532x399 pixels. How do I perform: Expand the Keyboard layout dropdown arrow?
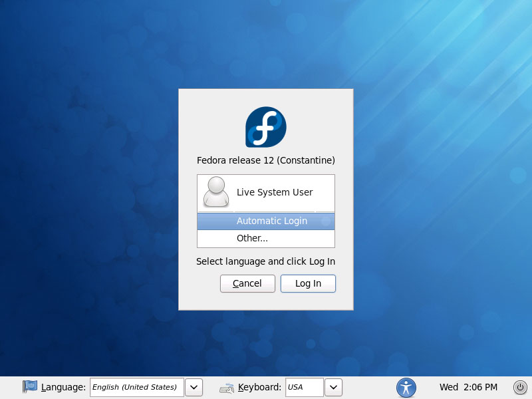(334, 387)
